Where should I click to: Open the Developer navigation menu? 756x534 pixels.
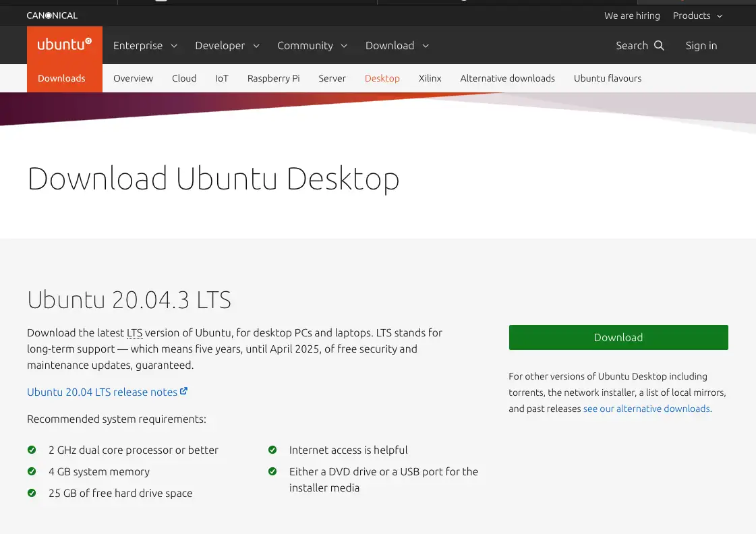coord(227,45)
